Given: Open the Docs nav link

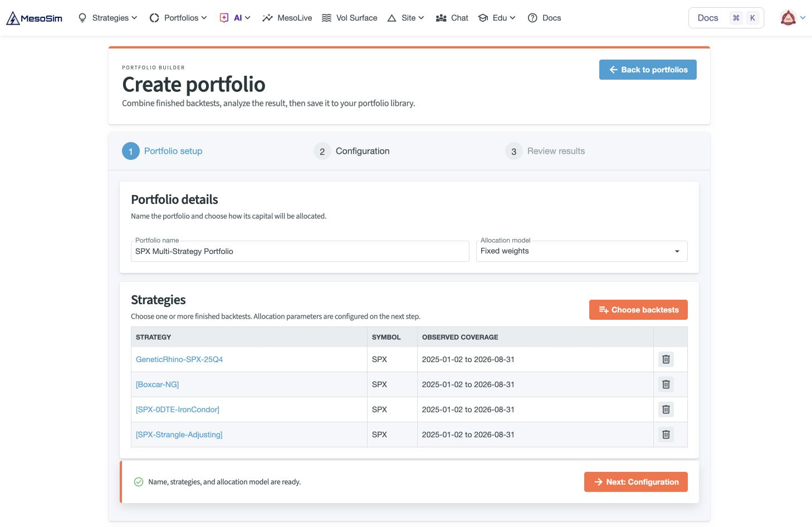Looking at the screenshot, I should [x=544, y=18].
